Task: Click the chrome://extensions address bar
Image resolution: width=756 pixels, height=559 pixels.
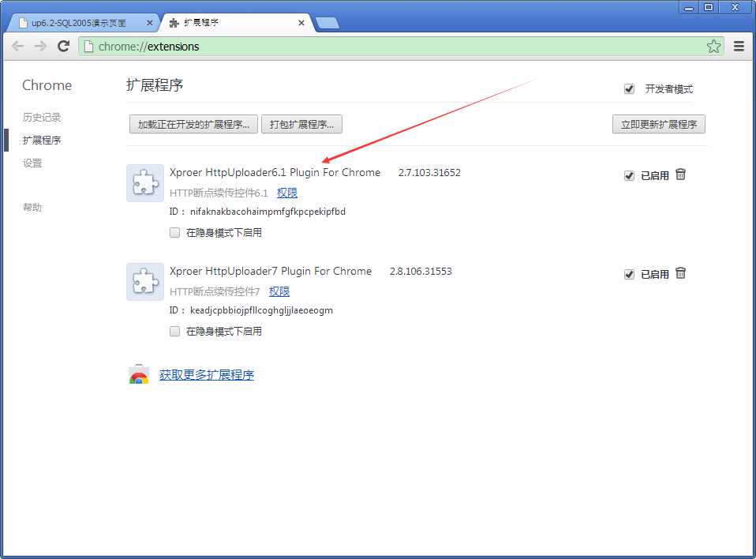Action: (400, 47)
